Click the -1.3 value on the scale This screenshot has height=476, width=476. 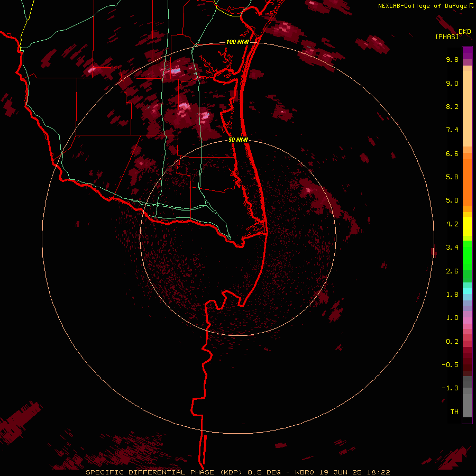450,388
